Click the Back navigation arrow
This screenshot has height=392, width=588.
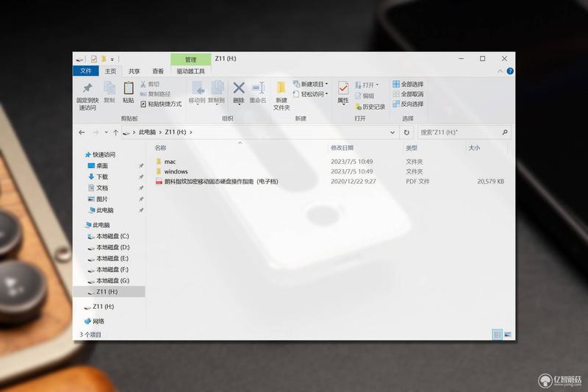coord(82,132)
